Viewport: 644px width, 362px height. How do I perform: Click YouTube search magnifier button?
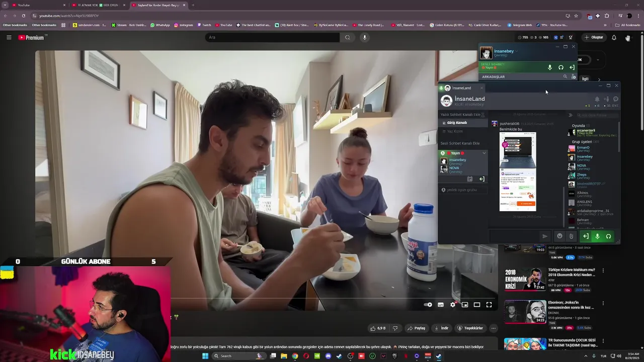(x=347, y=37)
